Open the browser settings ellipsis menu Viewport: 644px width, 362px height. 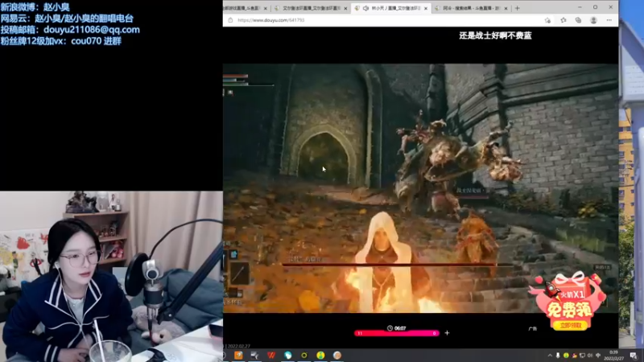[609, 20]
